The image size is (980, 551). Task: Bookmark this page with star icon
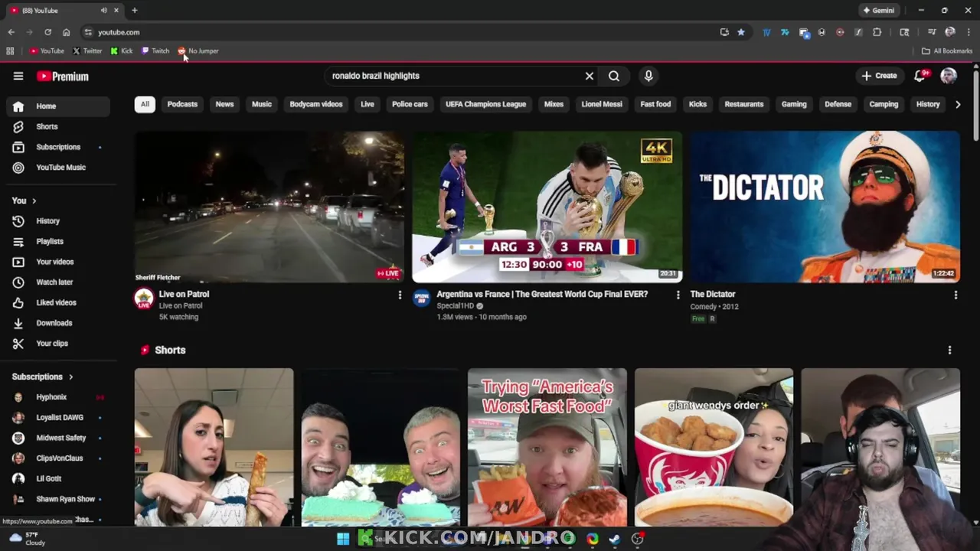[x=741, y=32]
